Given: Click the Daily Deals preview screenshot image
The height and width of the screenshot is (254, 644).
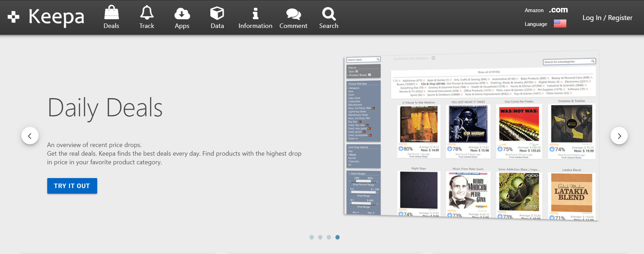Looking at the screenshot, I should 471,136.
